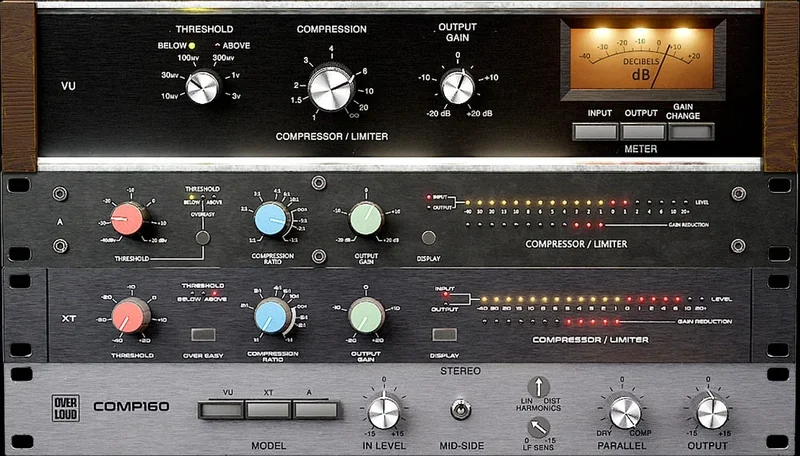Flip the Mid-Side toggle switch
This screenshot has height=456, width=800.
[x=461, y=410]
